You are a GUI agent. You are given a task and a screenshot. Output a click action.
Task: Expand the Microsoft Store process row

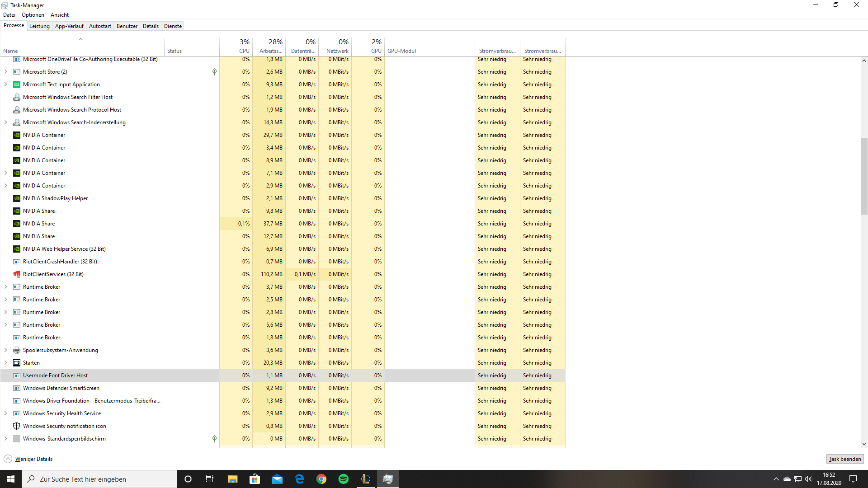(x=6, y=71)
